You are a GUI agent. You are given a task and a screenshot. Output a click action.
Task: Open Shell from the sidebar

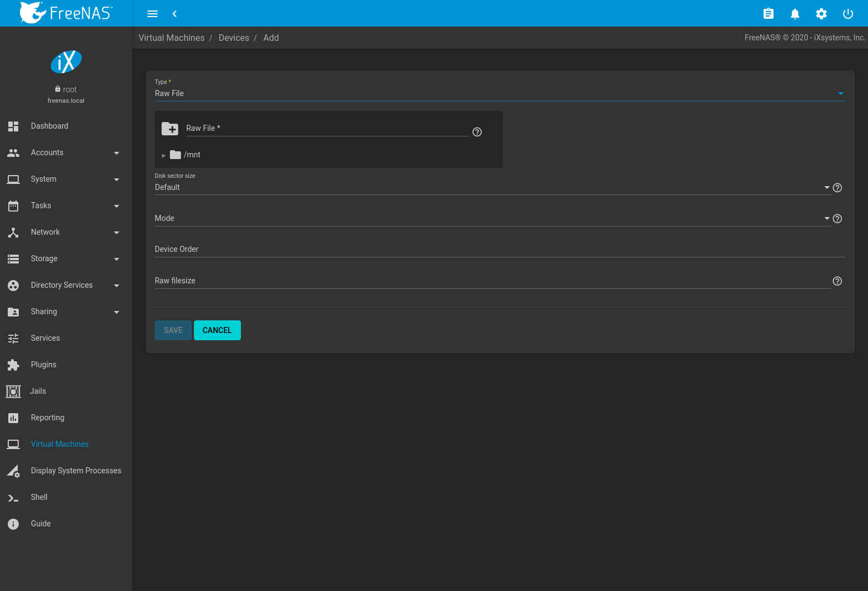tap(39, 497)
